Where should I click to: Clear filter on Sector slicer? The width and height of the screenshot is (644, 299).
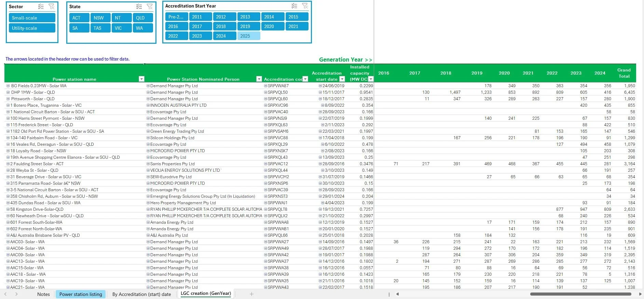click(x=52, y=6)
